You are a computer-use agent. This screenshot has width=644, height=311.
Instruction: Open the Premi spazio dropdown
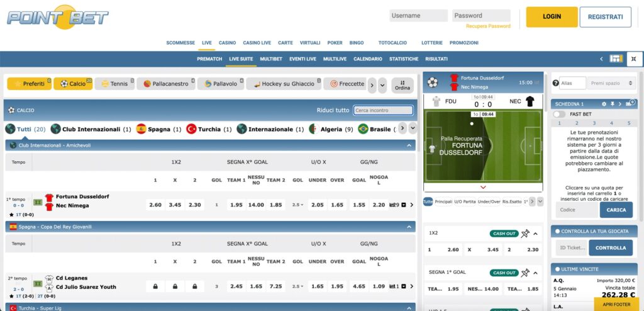click(x=611, y=83)
